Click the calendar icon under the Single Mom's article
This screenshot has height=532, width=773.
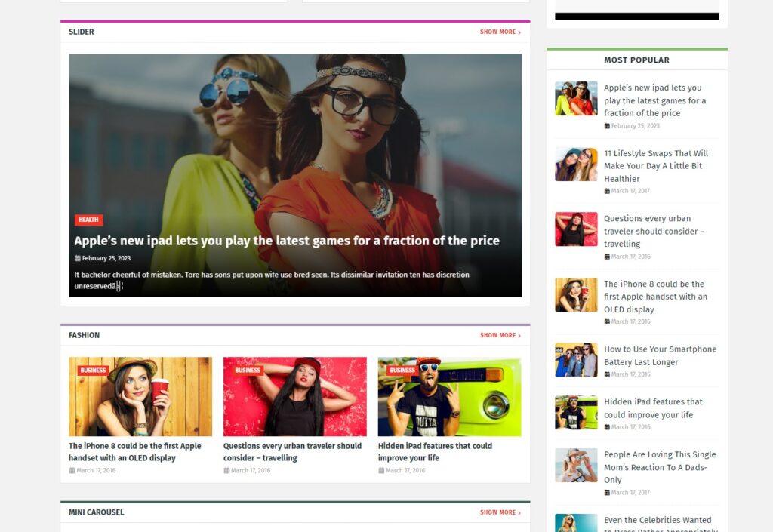click(x=608, y=492)
